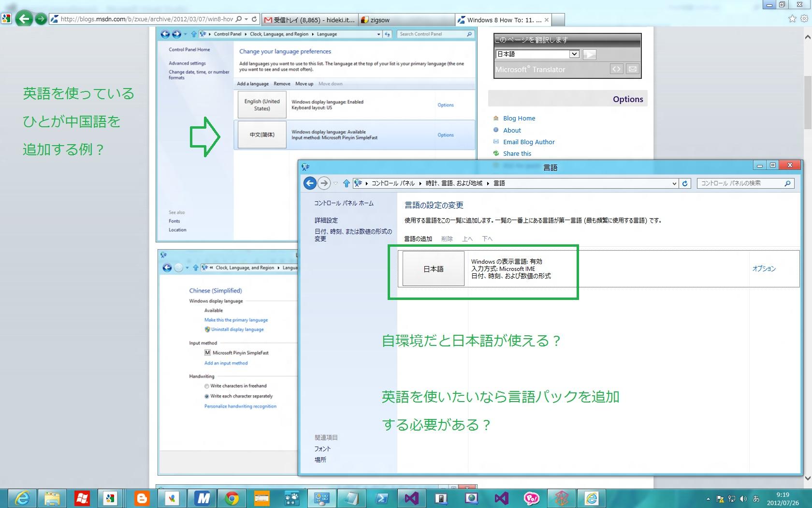Open the Blogger icon on the taskbar
Image resolution: width=812 pixels, height=508 pixels.
pyautogui.click(x=142, y=498)
